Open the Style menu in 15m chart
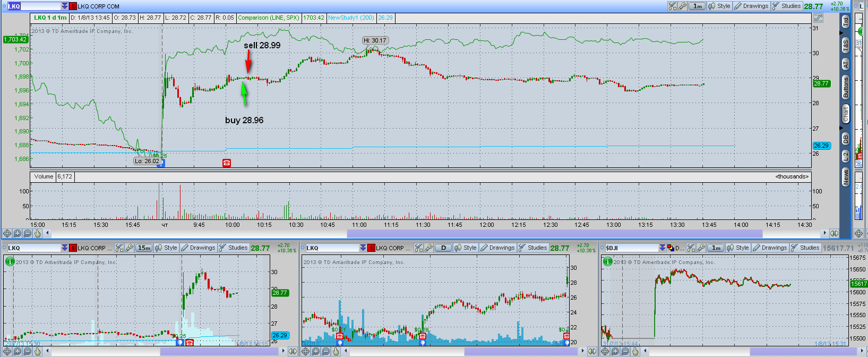This screenshot has height=357, width=868. point(166,248)
